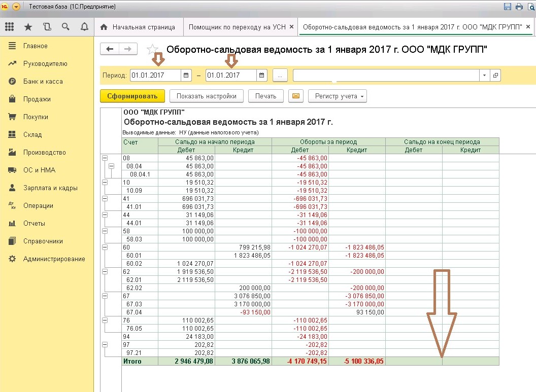This screenshot has height=392, width=536.
Task: Click the open-form icon beside organization field
Action: pyautogui.click(x=495, y=75)
